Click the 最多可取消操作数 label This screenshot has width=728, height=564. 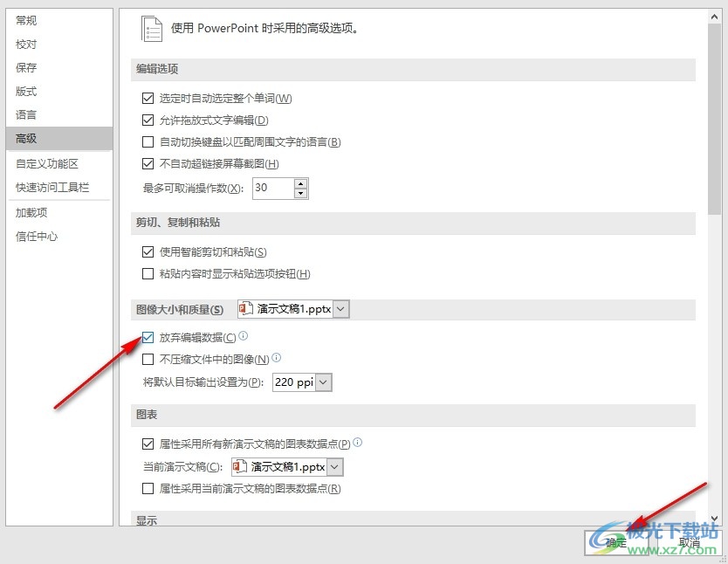[193, 189]
